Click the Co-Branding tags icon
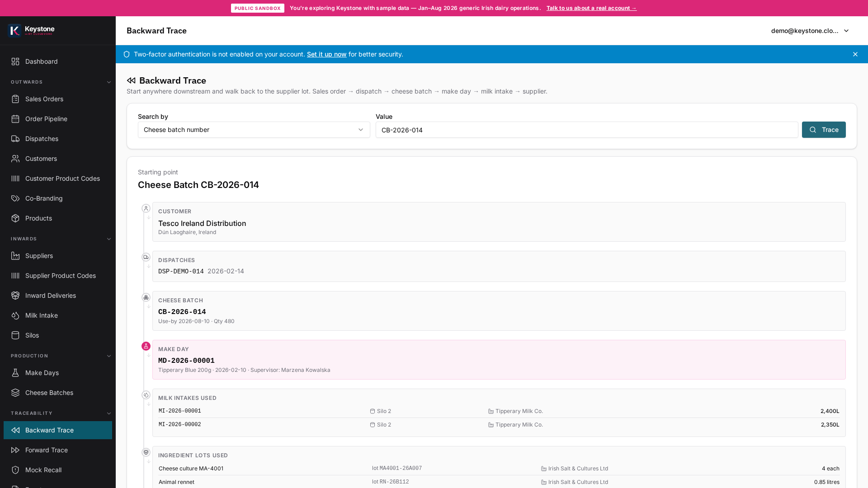The height and width of the screenshot is (488, 868). tap(15, 198)
